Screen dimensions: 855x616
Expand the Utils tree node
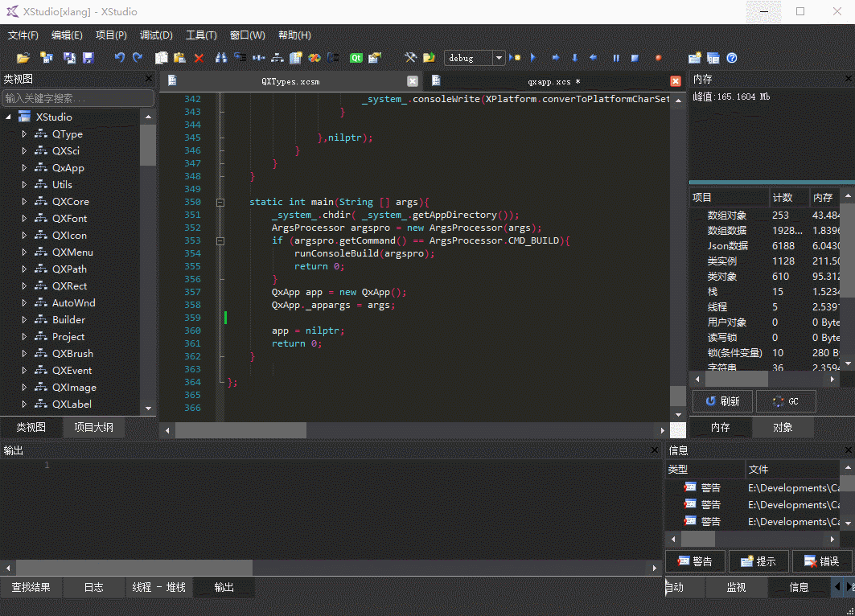(24, 185)
